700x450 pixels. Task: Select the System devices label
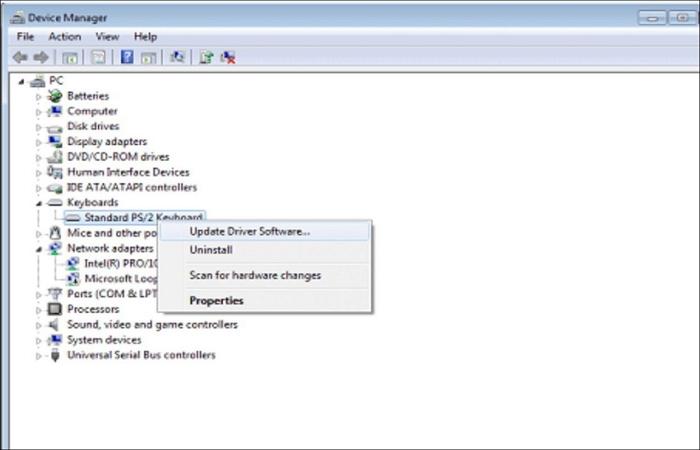coord(104,340)
